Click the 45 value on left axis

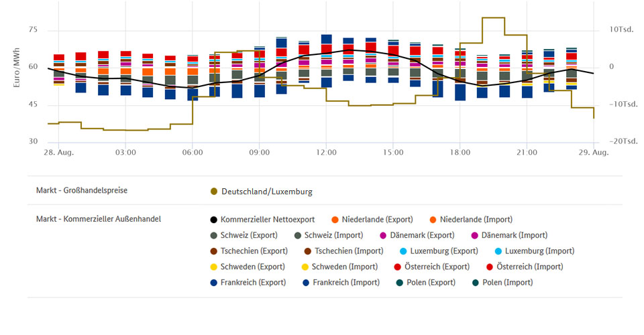(33, 104)
